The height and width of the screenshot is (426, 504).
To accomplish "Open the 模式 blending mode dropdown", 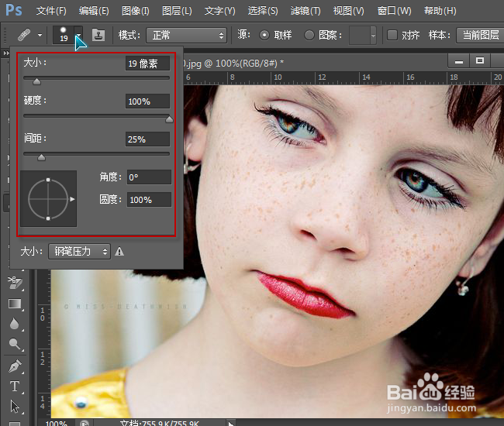I will 186,35.
